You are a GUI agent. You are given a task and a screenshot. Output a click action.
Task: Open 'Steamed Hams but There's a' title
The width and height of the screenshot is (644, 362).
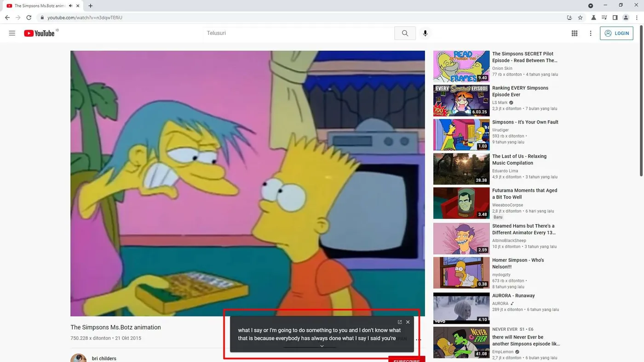coord(524,229)
